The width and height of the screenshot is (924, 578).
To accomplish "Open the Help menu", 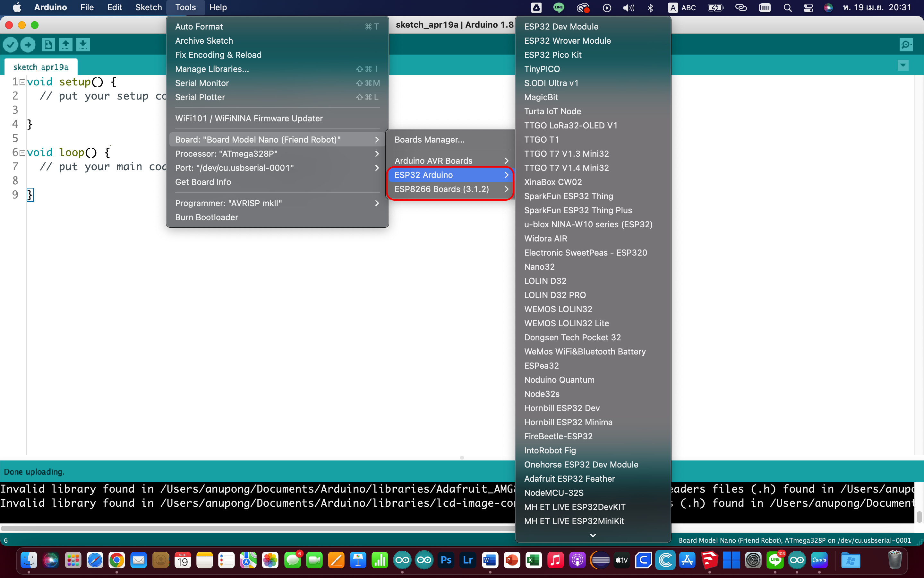I will pos(218,7).
